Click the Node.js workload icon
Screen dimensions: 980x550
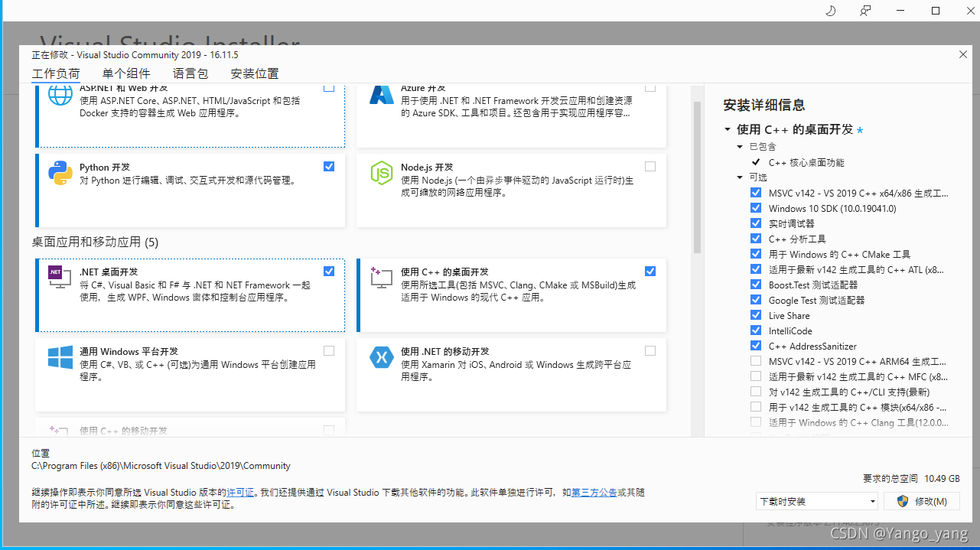coord(382,174)
